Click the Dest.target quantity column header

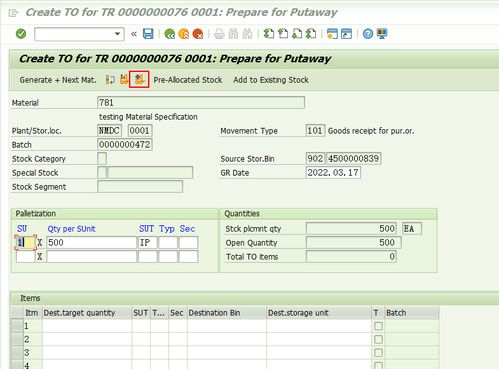(87, 313)
